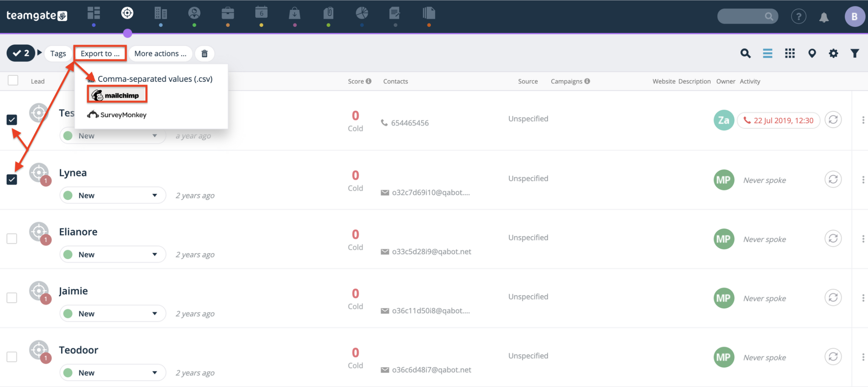Viewport: 868px width, 387px height.
Task: Open the Deals briefcase icon
Action: [x=228, y=14]
